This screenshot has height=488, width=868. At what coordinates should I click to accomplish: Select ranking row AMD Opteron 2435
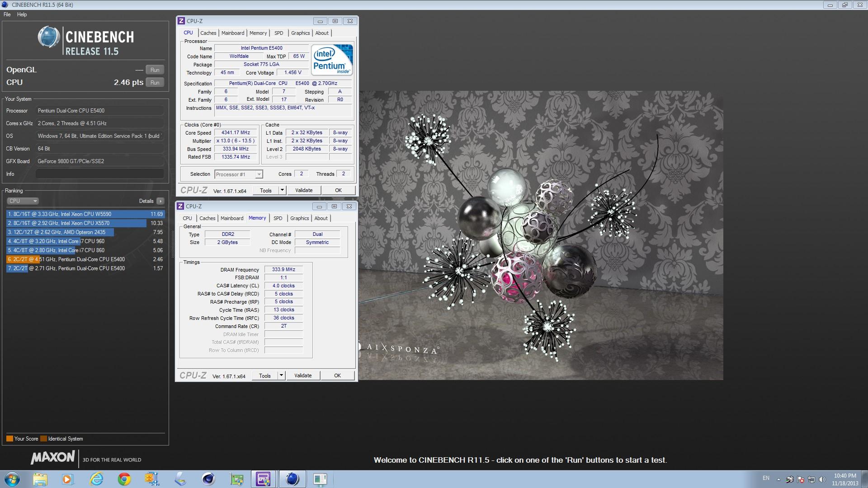(85, 232)
